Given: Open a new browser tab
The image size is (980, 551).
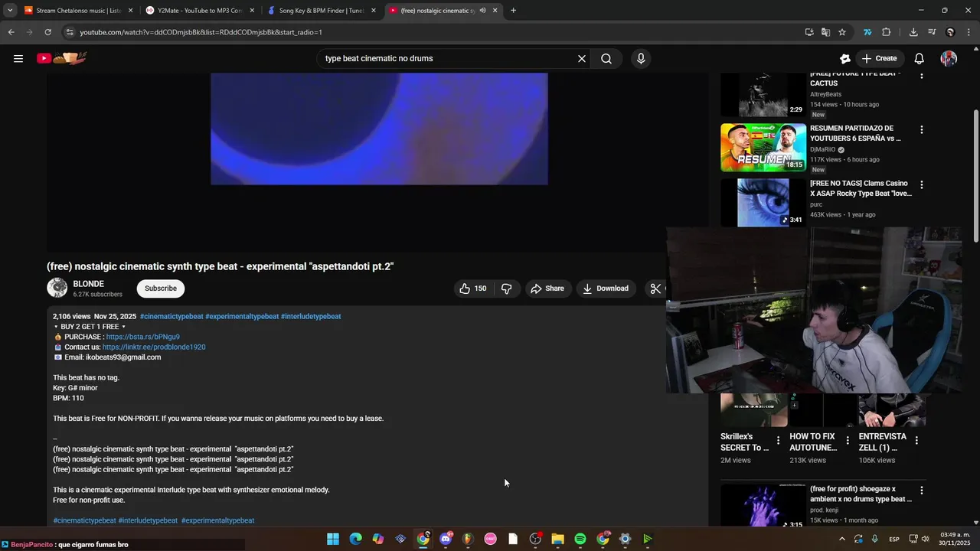Looking at the screenshot, I should tap(513, 11).
